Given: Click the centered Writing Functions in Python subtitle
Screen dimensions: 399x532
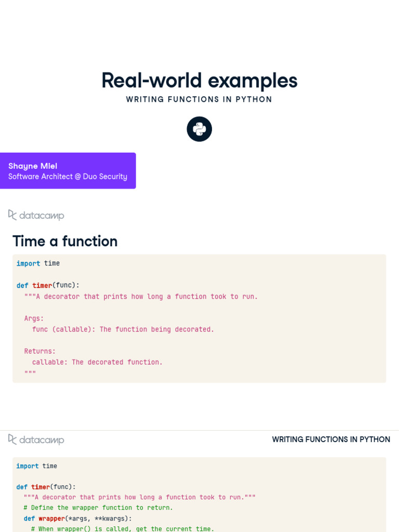Looking at the screenshot, I should click(199, 99).
